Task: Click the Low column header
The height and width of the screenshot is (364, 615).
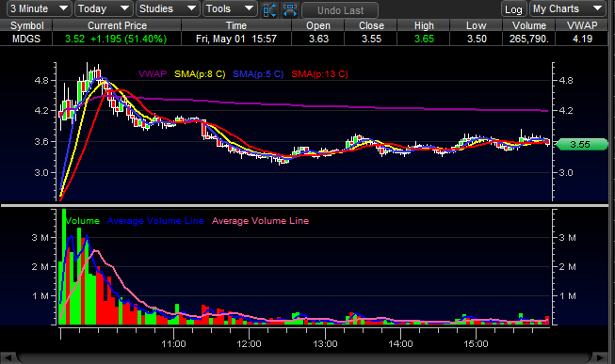Action: pos(477,25)
